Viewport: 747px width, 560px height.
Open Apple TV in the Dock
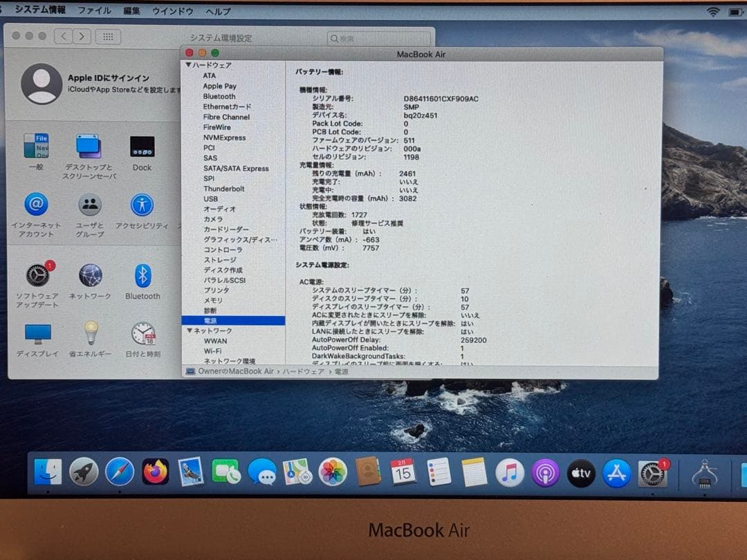click(581, 474)
